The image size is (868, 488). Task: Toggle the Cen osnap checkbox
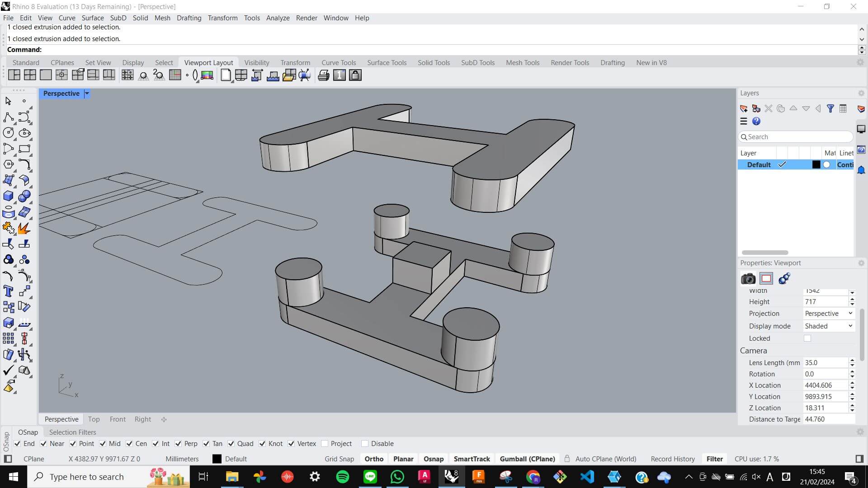129,444
